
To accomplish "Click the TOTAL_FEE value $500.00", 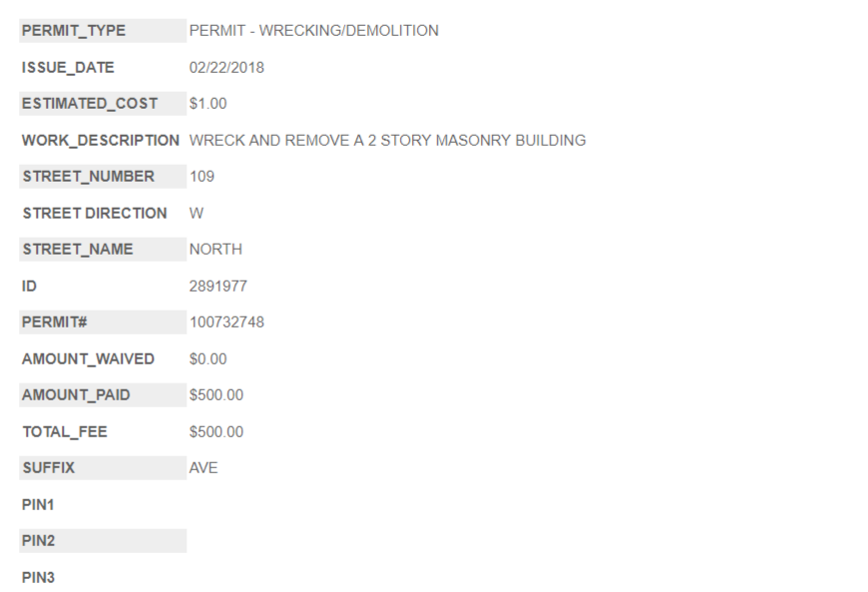I will point(216,432).
